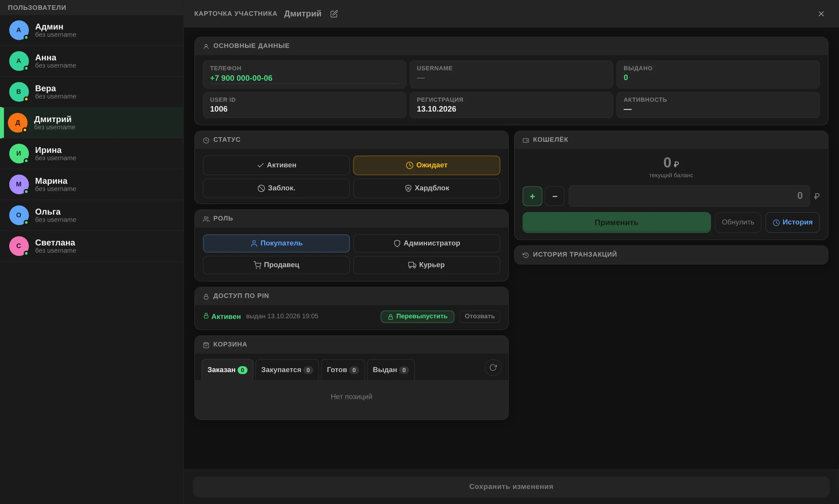Click Светлана's pink avatar
The width and height of the screenshot is (839, 504).
(x=19, y=246)
